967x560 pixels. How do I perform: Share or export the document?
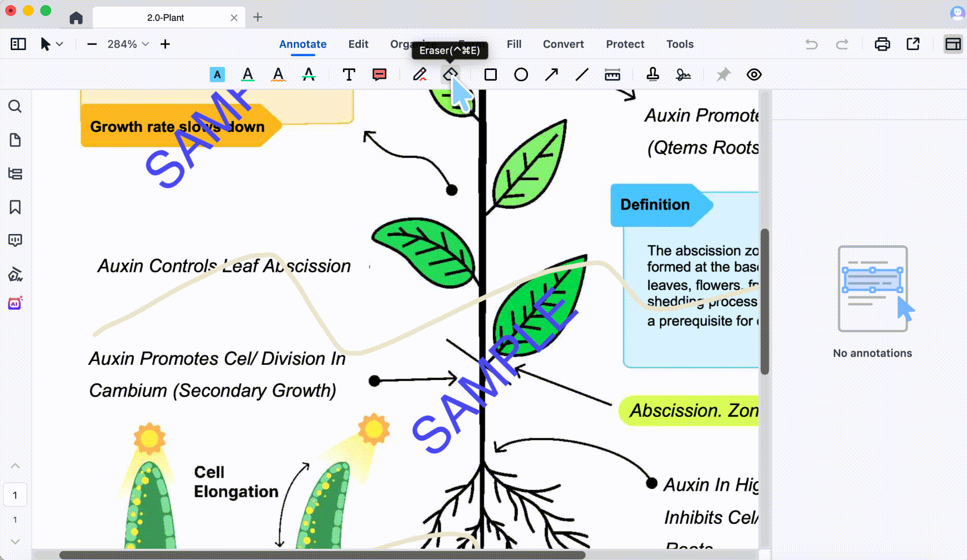(x=913, y=44)
